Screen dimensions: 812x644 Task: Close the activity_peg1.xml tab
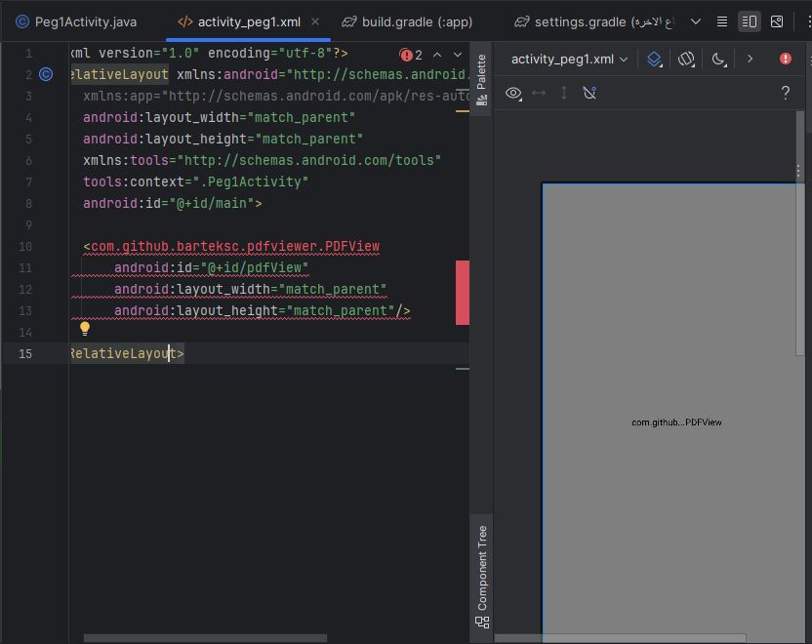pyautogui.click(x=315, y=21)
